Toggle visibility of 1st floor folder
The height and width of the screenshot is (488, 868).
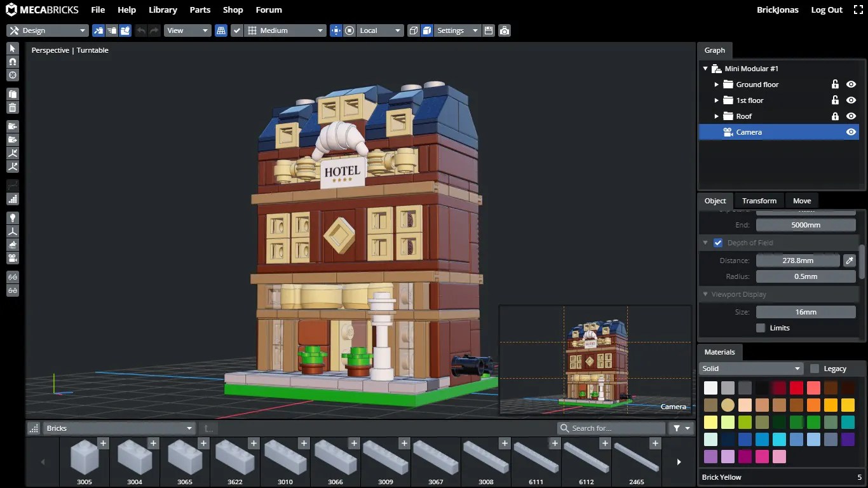click(851, 100)
